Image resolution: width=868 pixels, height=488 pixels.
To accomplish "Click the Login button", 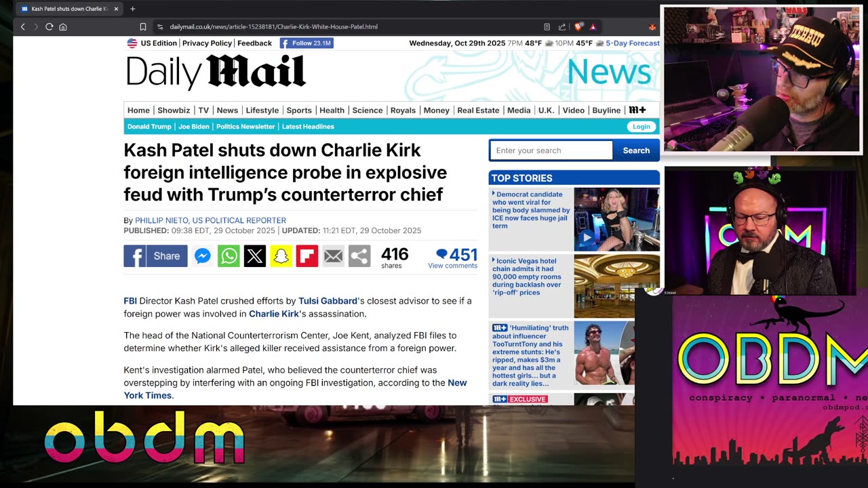I will point(641,127).
